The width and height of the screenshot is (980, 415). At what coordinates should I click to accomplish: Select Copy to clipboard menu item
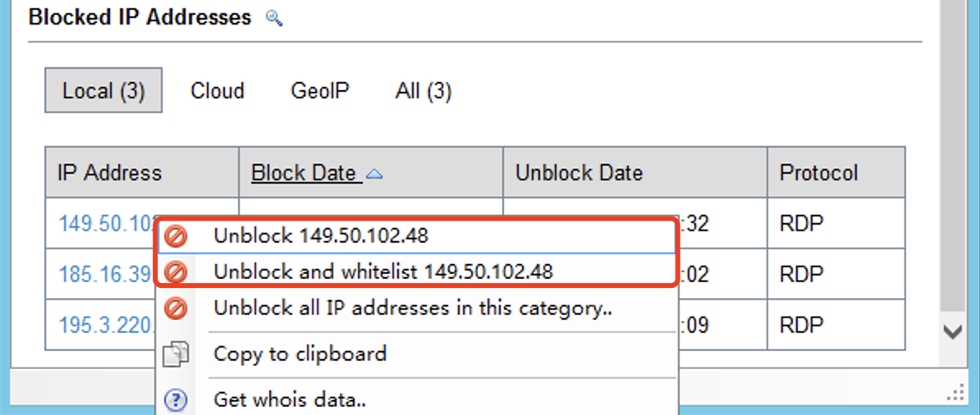pyautogui.click(x=300, y=354)
